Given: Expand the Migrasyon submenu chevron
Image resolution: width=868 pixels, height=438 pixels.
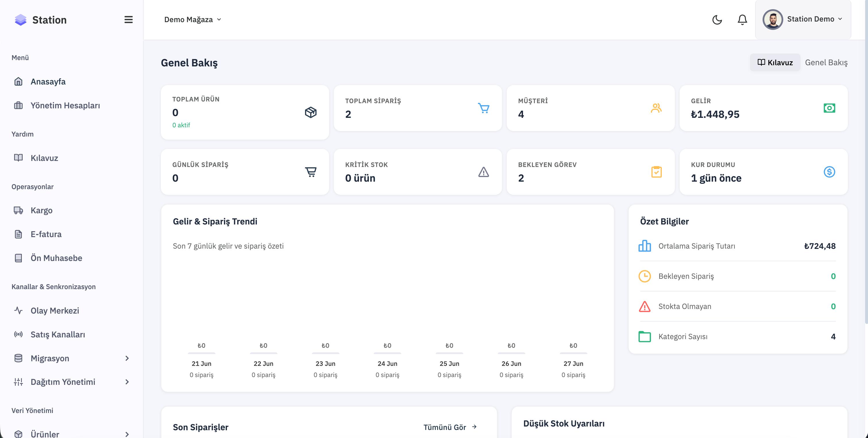Looking at the screenshot, I should point(127,358).
